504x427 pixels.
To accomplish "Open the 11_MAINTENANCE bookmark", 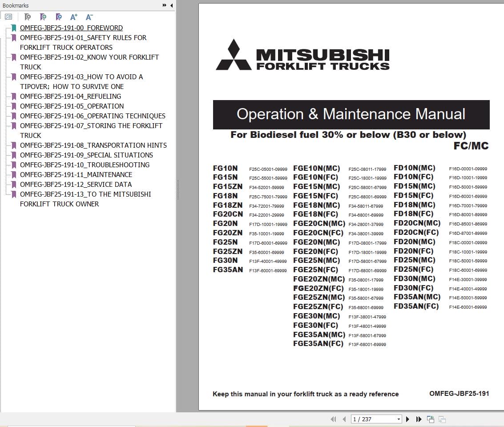I will point(76,175).
